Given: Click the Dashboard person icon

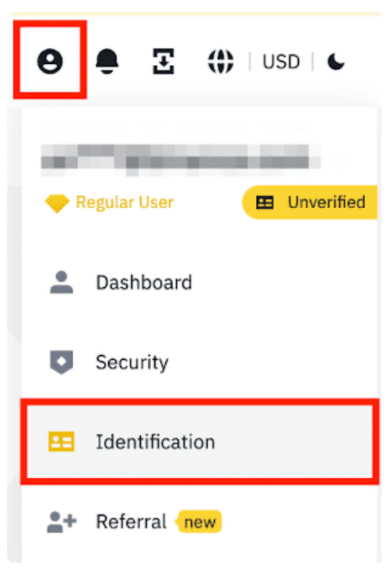Looking at the screenshot, I should pos(62,282).
